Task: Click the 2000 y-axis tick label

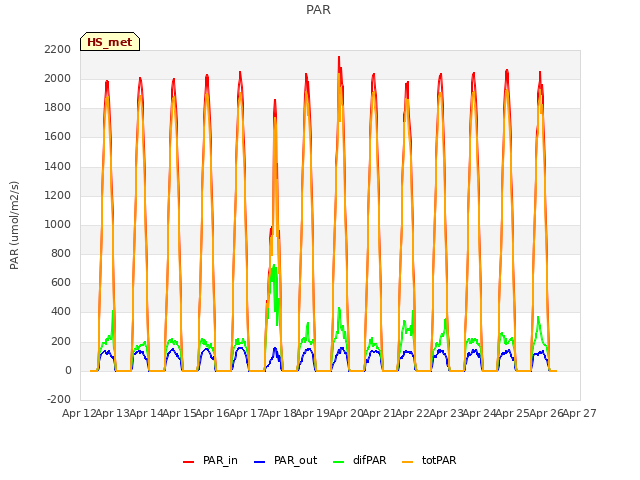Action: [58, 78]
